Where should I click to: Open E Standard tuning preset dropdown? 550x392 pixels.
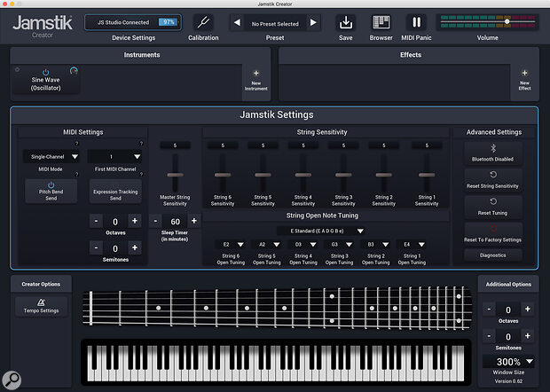coord(322,231)
